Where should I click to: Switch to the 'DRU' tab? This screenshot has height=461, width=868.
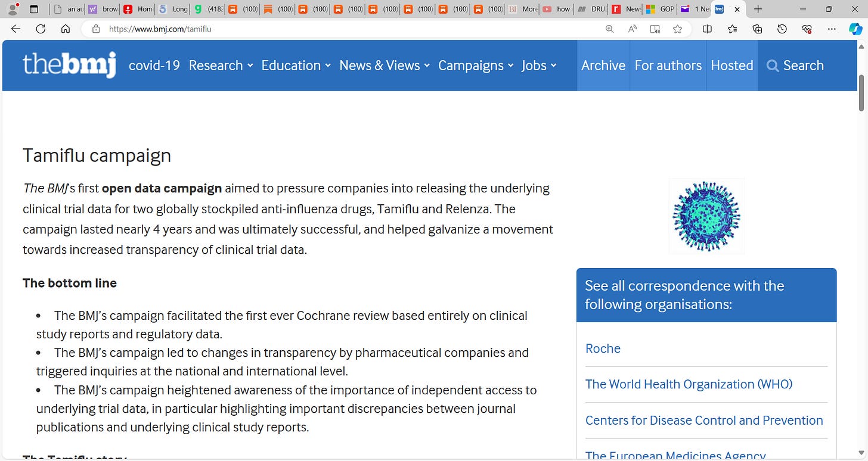point(591,9)
